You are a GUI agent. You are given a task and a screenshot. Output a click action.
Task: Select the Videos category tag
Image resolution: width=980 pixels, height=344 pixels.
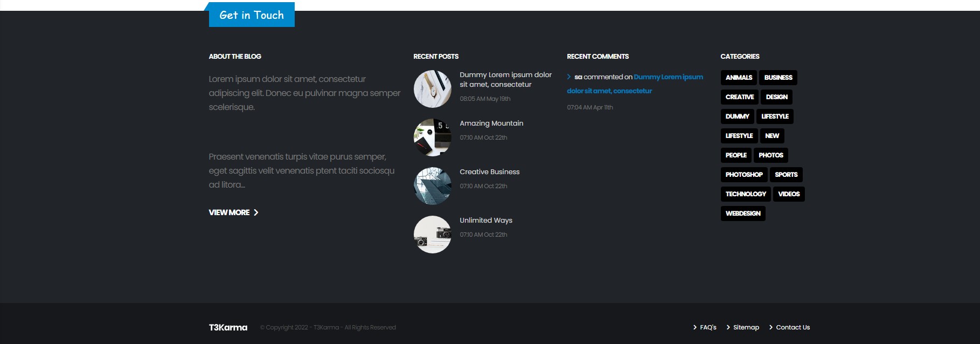(x=788, y=194)
